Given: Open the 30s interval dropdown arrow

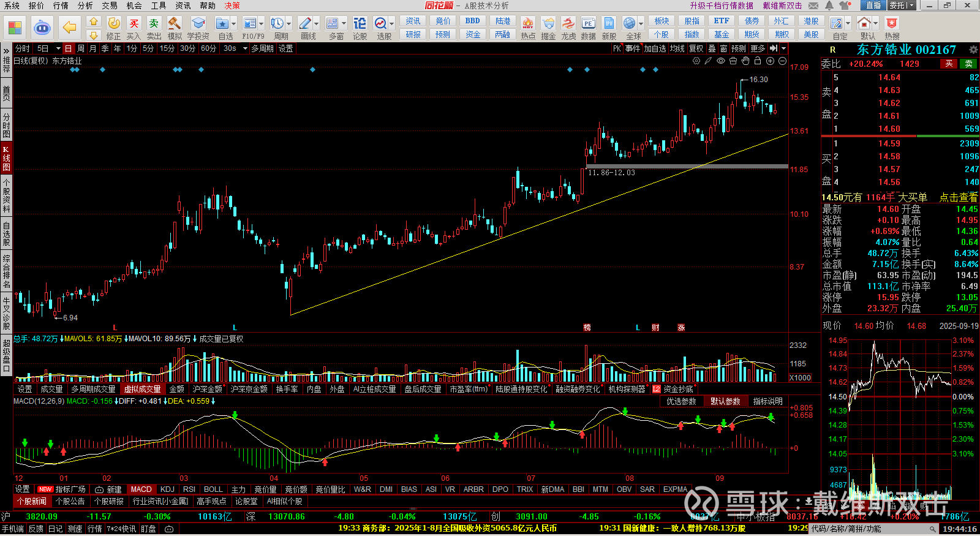Looking at the screenshot, I should tap(245, 48).
